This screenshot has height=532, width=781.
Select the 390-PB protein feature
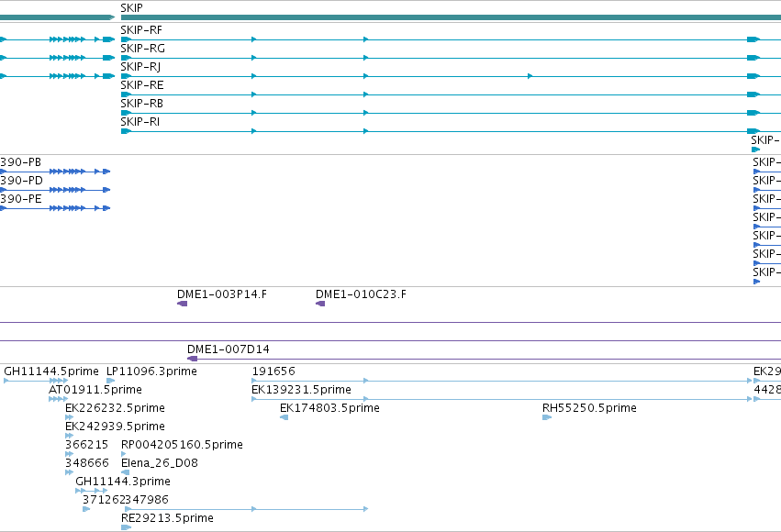[x=20, y=162]
